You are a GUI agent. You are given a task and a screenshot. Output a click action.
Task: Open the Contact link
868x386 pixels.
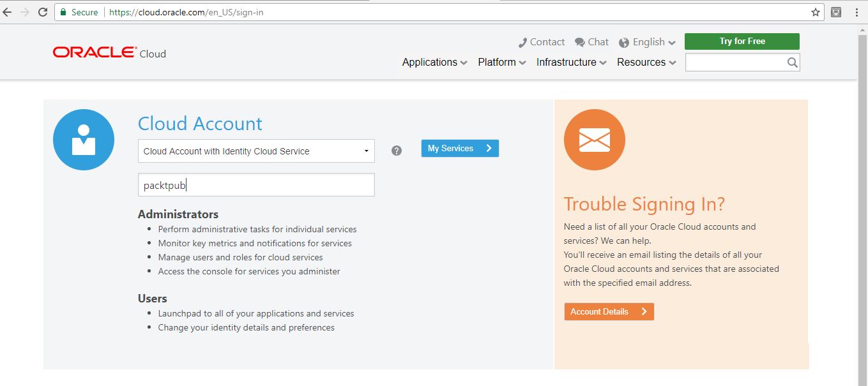[x=542, y=42]
